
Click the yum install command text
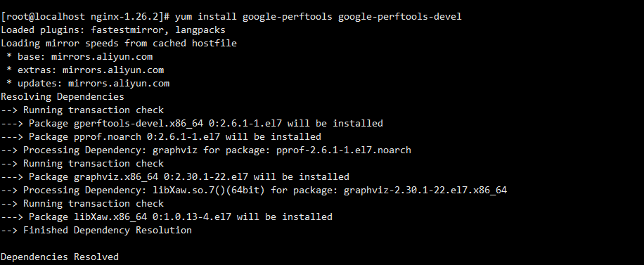(318, 17)
